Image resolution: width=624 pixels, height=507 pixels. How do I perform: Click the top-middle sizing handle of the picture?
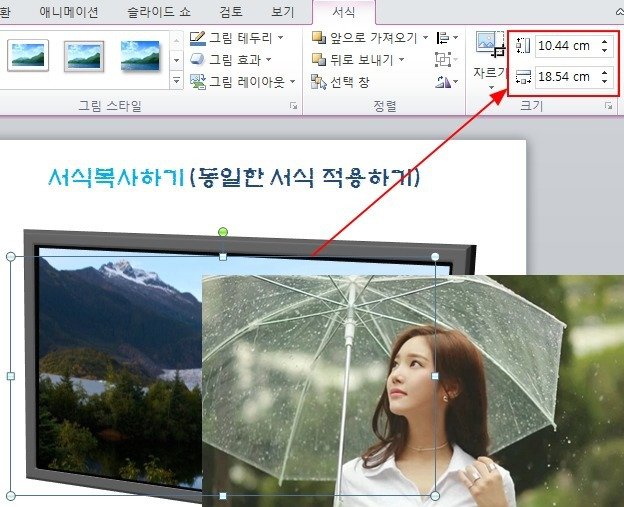coord(223,257)
